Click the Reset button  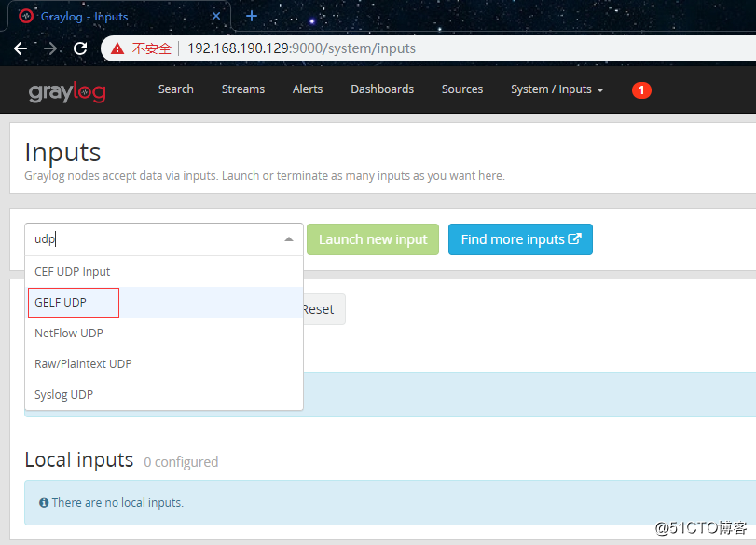click(x=323, y=309)
